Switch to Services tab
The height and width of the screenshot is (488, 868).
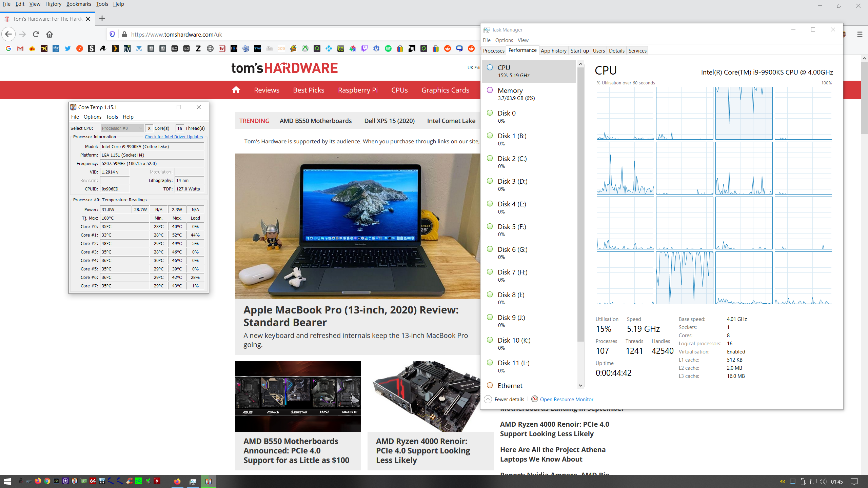tap(637, 50)
